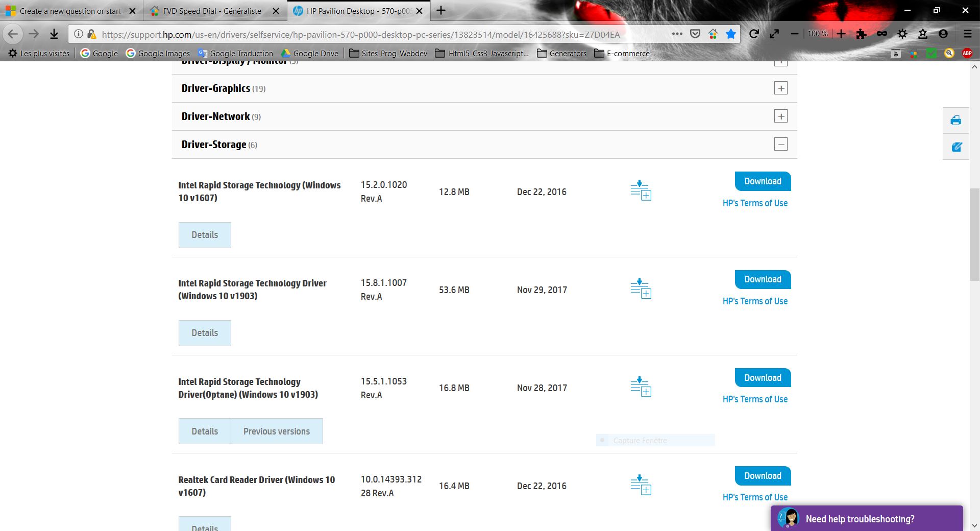This screenshot has width=980, height=531.
Task: Open the Generators bookmarks folder
Action: point(561,53)
